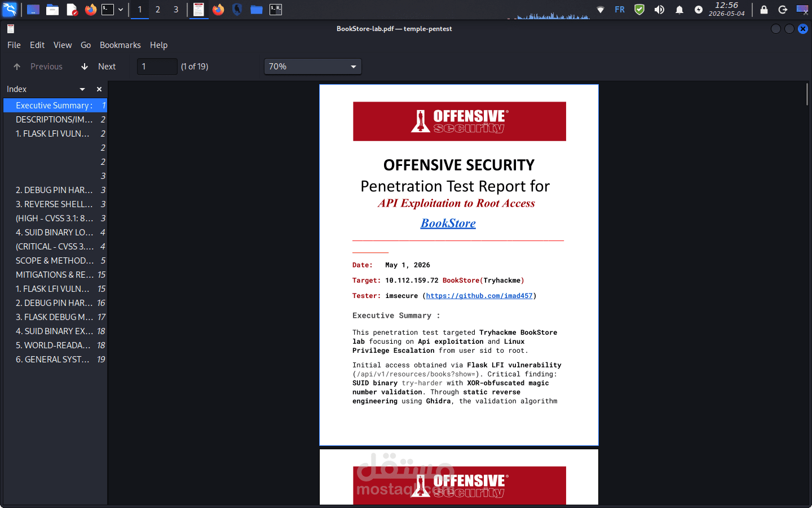Click the log out icon

tap(783, 10)
